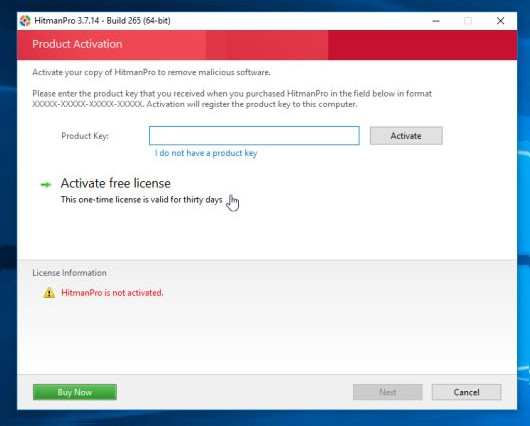
Task: Open the 'I do not have a product key' link
Action: pos(206,153)
